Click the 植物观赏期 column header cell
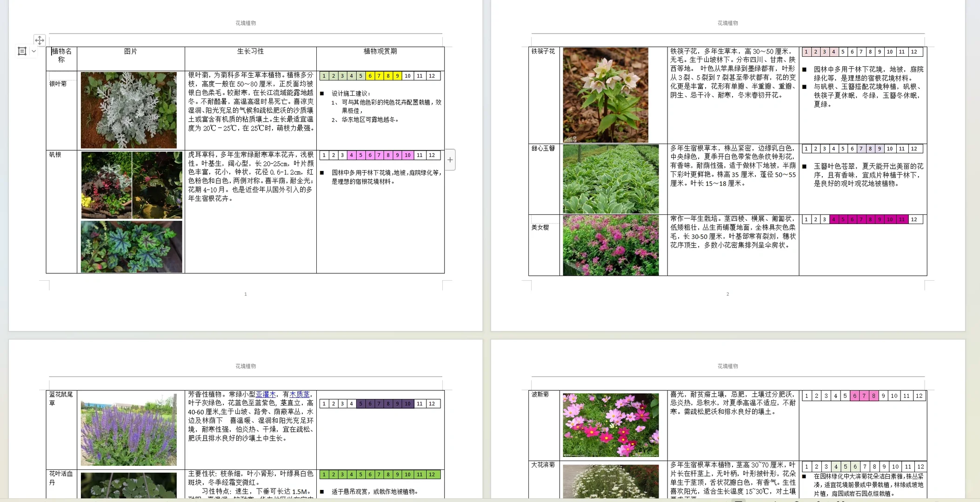 click(380, 52)
